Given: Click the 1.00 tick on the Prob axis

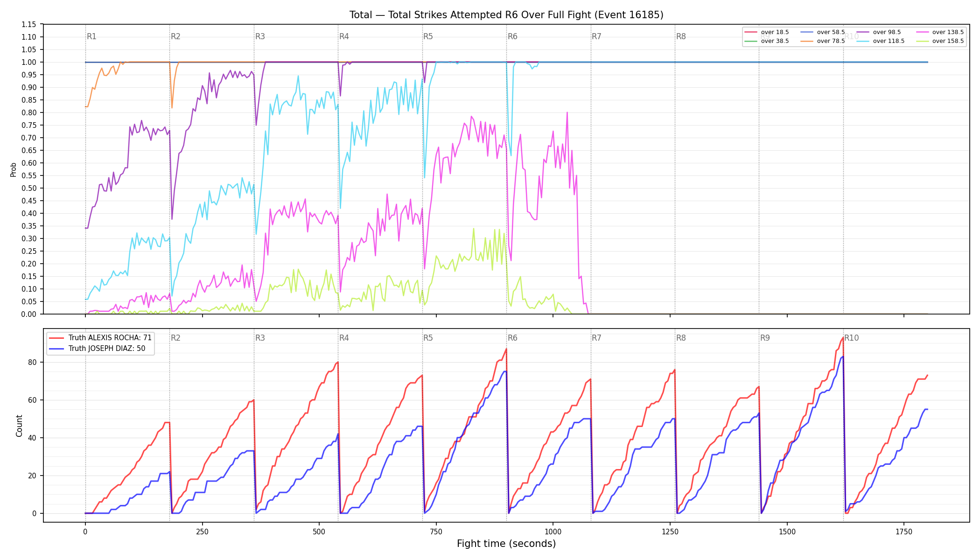Looking at the screenshot, I should pos(28,62).
